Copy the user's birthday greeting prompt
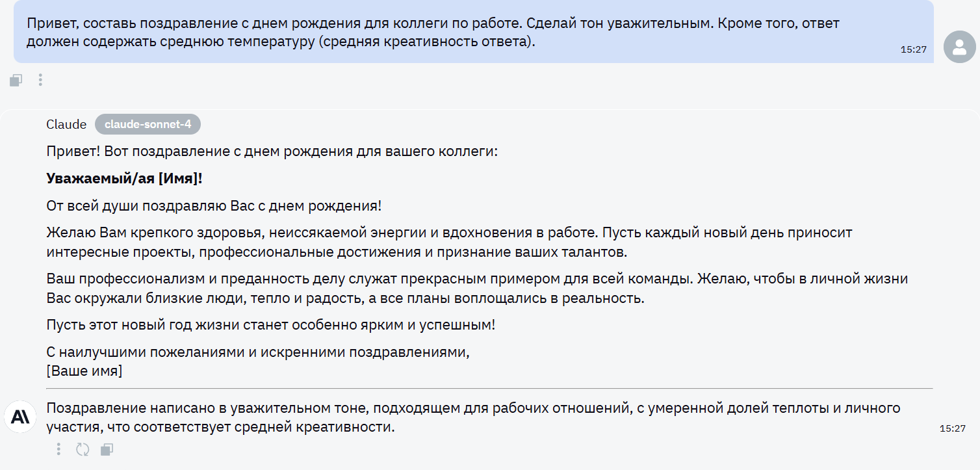 coord(16,80)
